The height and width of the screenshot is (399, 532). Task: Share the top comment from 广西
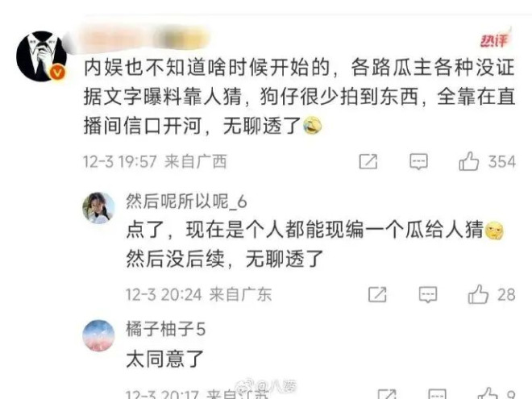(368, 161)
